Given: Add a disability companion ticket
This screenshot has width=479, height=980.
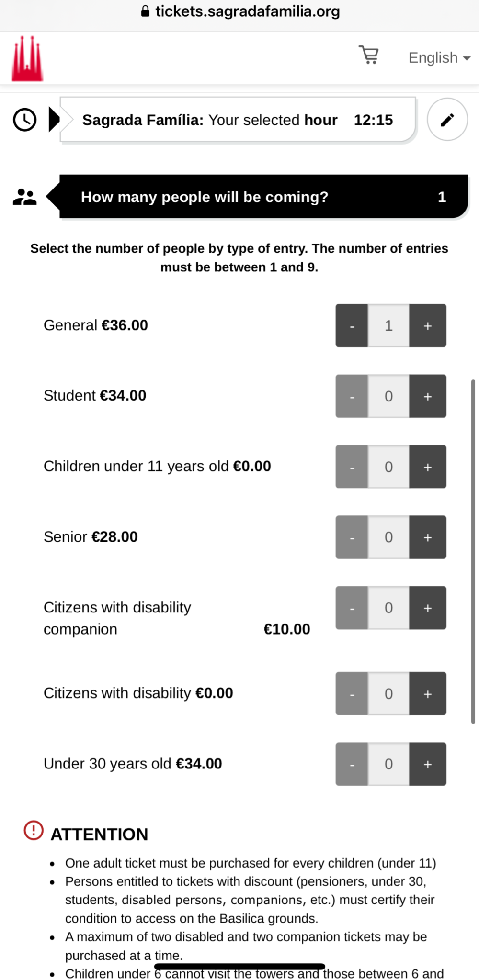Looking at the screenshot, I should point(428,608).
